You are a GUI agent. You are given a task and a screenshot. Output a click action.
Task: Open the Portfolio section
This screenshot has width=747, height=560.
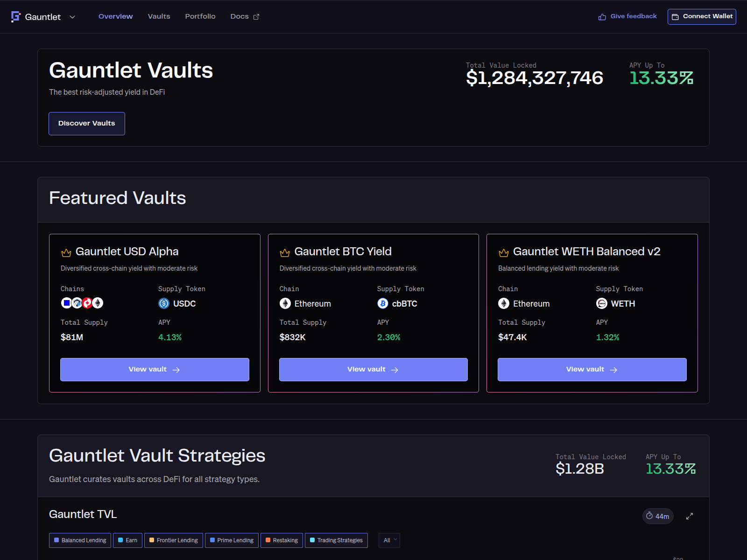pyautogui.click(x=200, y=16)
